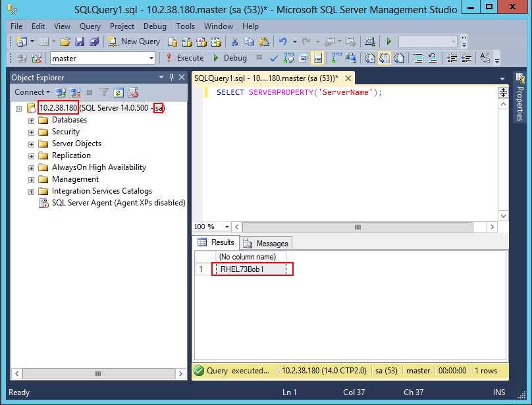The height and width of the screenshot is (405, 532).
Task: Toggle auto-hide pin on Object Explorer
Action: 171,78
